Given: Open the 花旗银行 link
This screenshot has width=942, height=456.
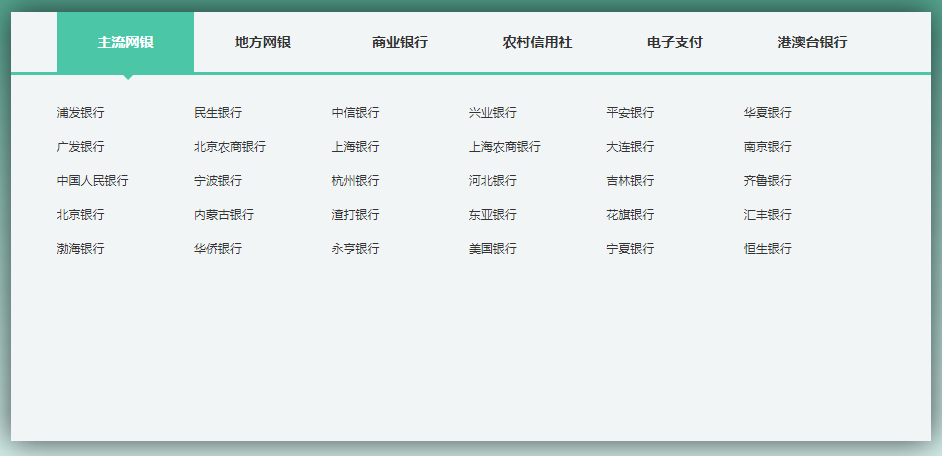Looking at the screenshot, I should [x=630, y=215].
